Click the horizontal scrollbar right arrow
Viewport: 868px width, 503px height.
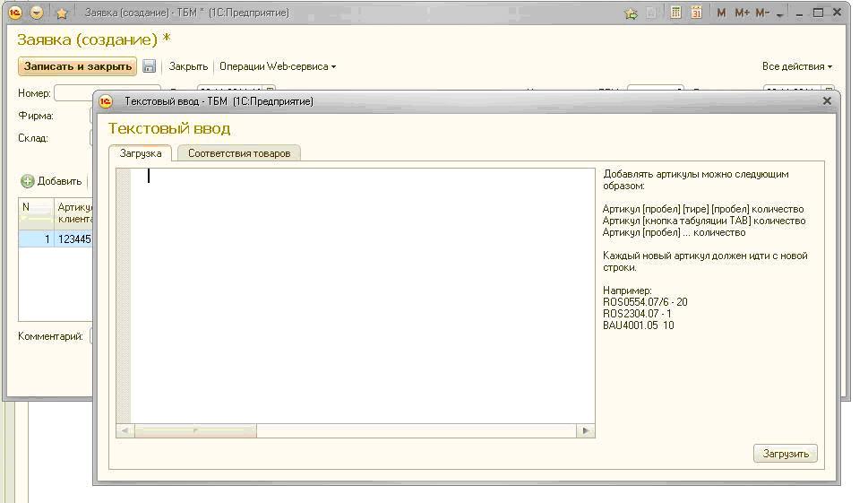pyautogui.click(x=586, y=430)
